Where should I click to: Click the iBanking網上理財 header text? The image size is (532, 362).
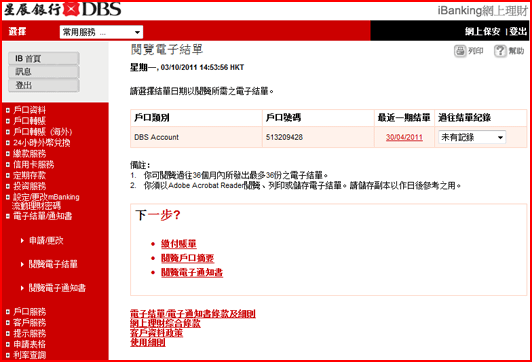click(x=482, y=11)
